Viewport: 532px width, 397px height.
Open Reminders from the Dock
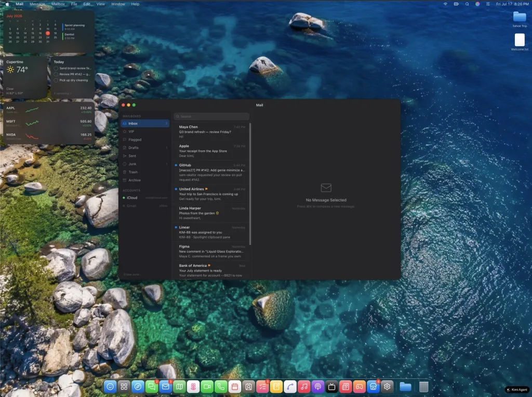tap(262, 387)
